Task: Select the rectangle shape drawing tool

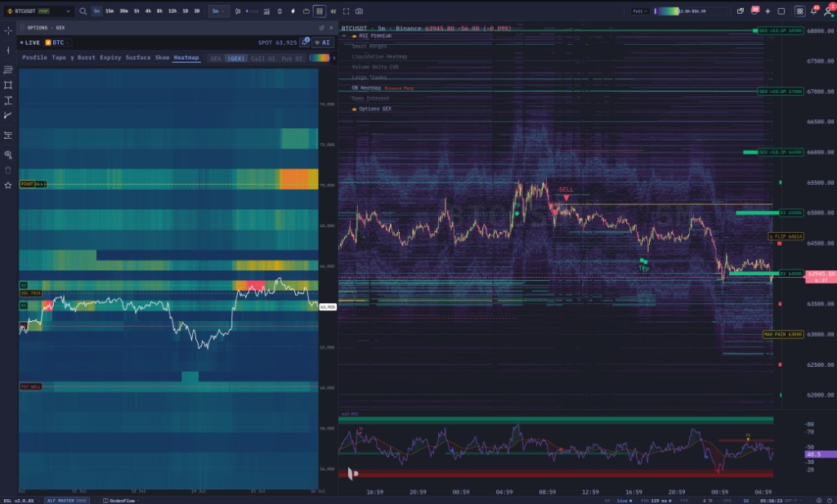Action: pyautogui.click(x=8, y=85)
